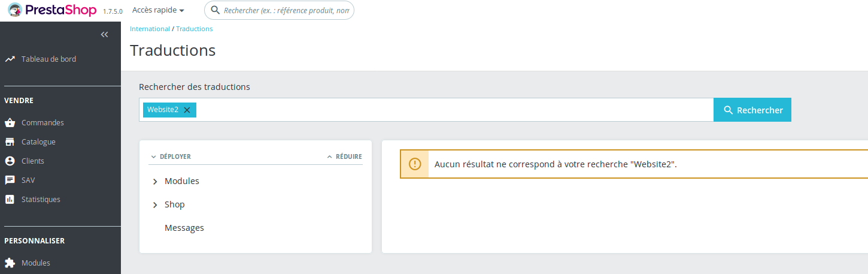The height and width of the screenshot is (274, 868).
Task: Click Déployer to expand all
Action: pyautogui.click(x=171, y=156)
